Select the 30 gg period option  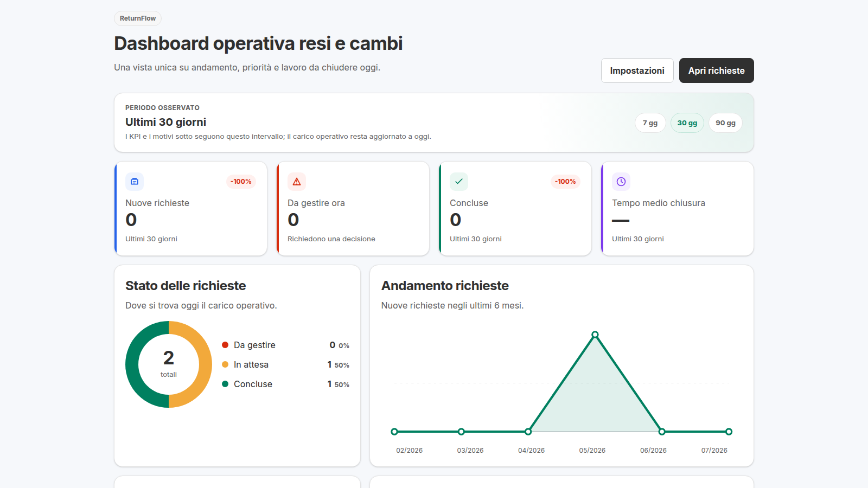pyautogui.click(x=687, y=123)
